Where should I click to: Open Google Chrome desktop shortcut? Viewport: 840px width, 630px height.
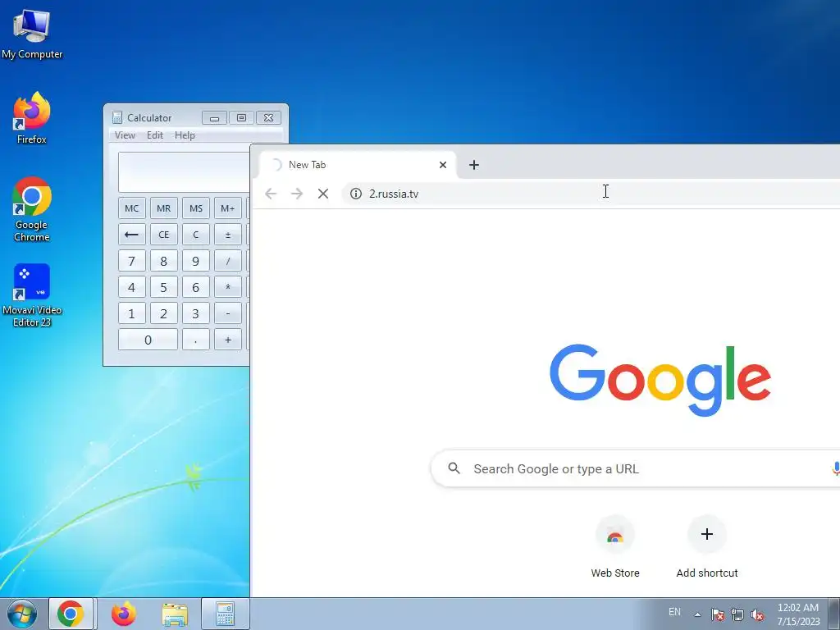(32, 209)
